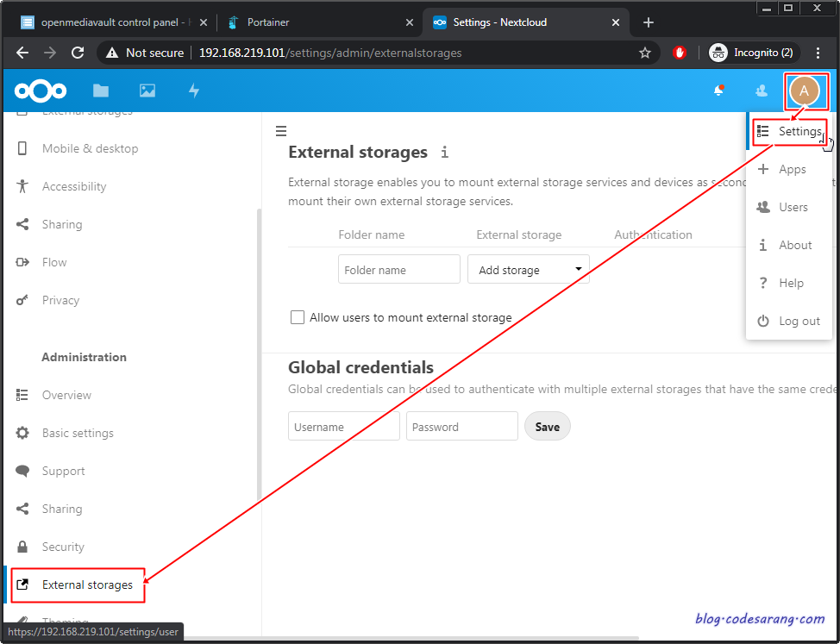Click the Authentication column header
The height and width of the screenshot is (644, 840).
click(x=653, y=235)
